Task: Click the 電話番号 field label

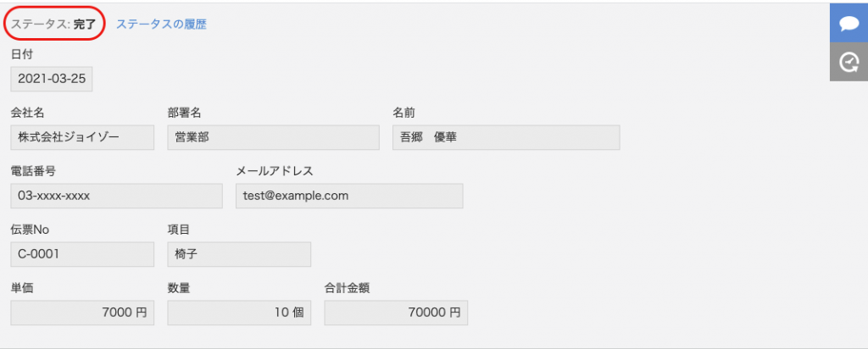Action: coord(33,171)
